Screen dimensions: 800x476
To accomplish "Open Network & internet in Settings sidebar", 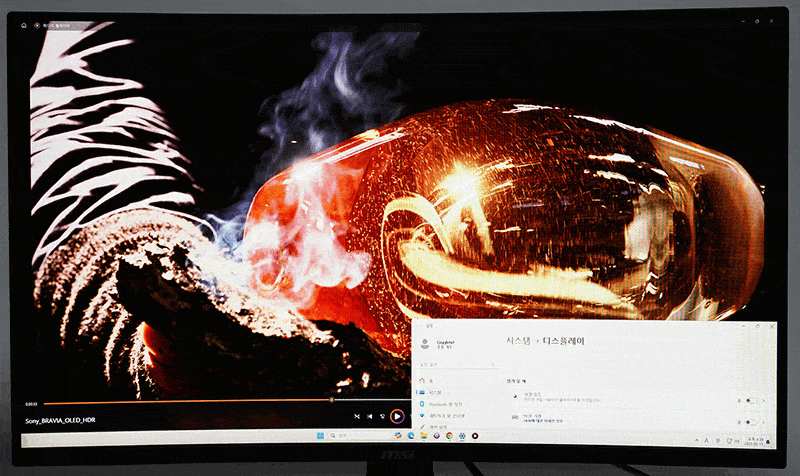I will 442,416.
